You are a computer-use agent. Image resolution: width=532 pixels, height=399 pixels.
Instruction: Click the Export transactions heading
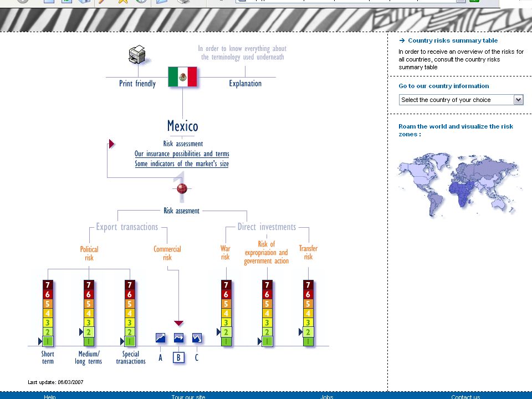(x=127, y=227)
